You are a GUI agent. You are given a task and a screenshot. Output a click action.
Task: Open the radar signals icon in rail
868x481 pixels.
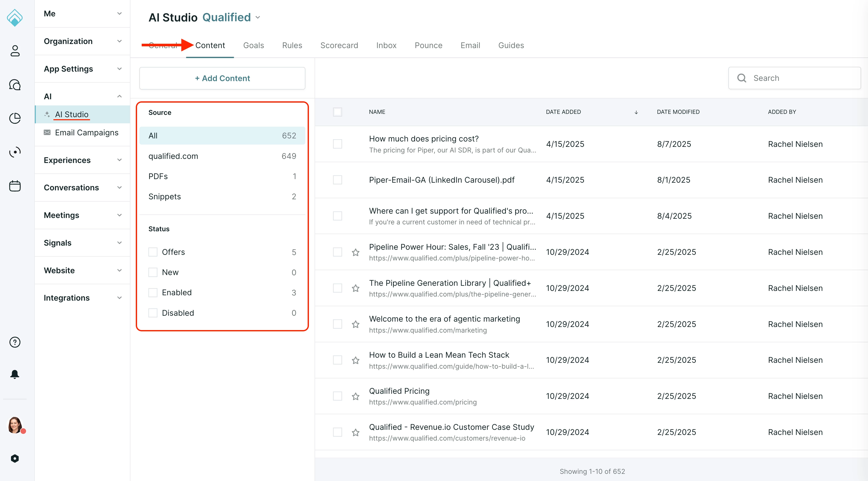(15, 152)
